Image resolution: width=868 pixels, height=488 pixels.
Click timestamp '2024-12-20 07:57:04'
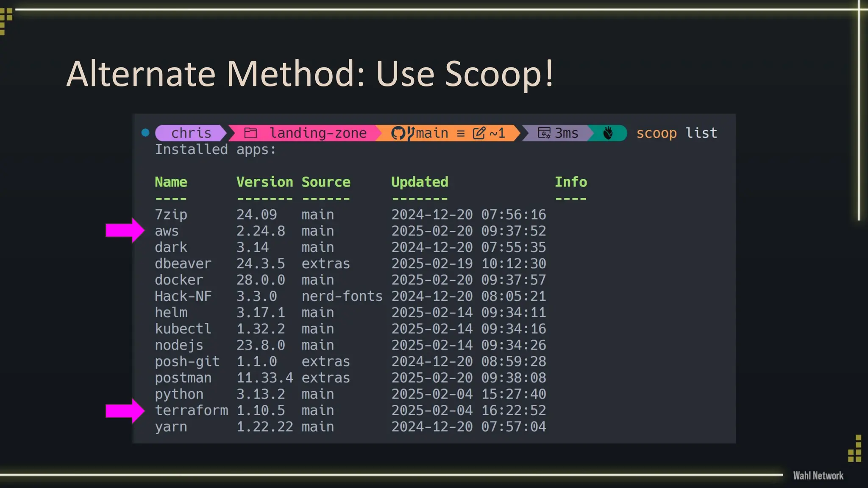469,427
